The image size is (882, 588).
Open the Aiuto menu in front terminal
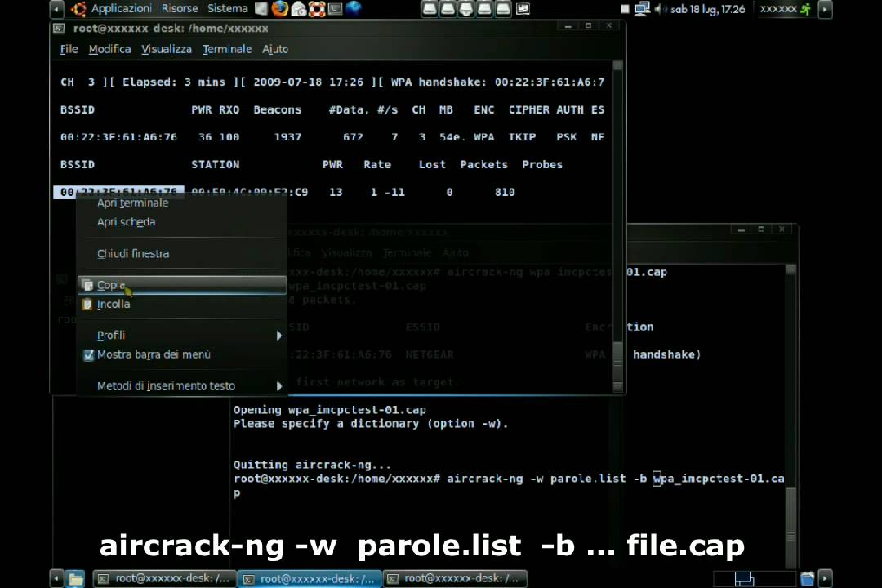pos(275,49)
